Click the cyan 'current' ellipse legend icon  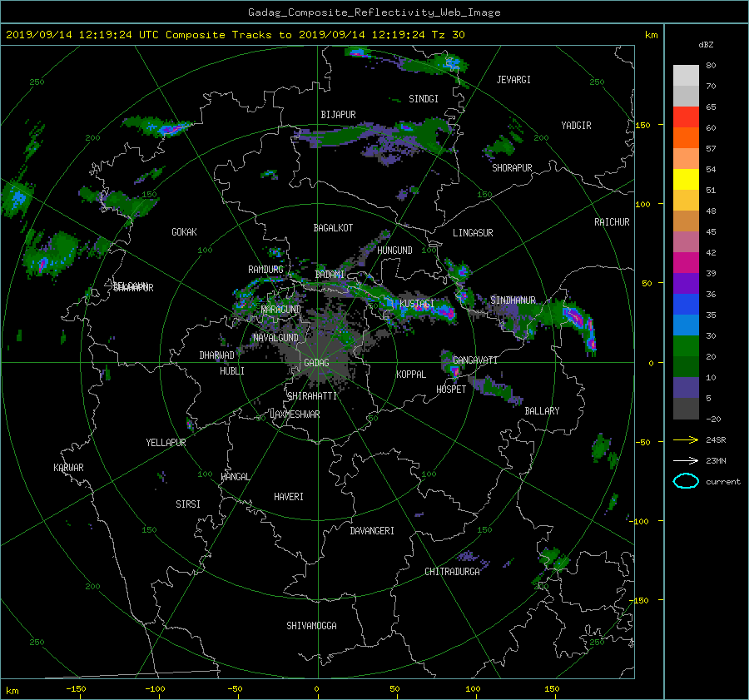point(686,481)
